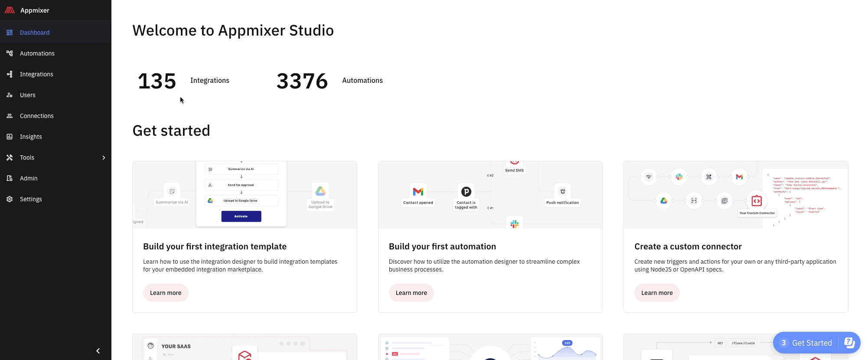This screenshot has height=360, width=868.
Task: Open the Tools menu item
Action: [27, 157]
